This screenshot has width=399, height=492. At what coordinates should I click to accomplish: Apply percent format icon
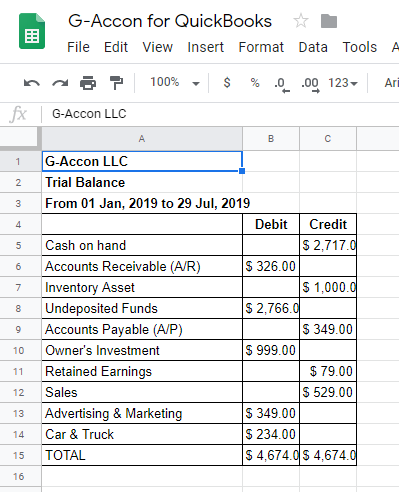click(x=255, y=82)
